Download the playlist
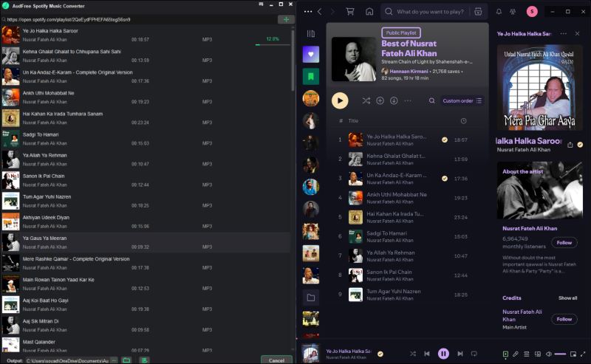Screen dimensions: 591x364 (394, 100)
